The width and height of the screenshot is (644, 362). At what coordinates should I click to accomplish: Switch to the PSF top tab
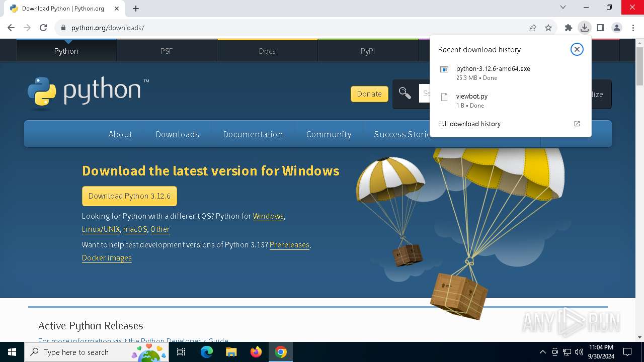pyautogui.click(x=167, y=51)
